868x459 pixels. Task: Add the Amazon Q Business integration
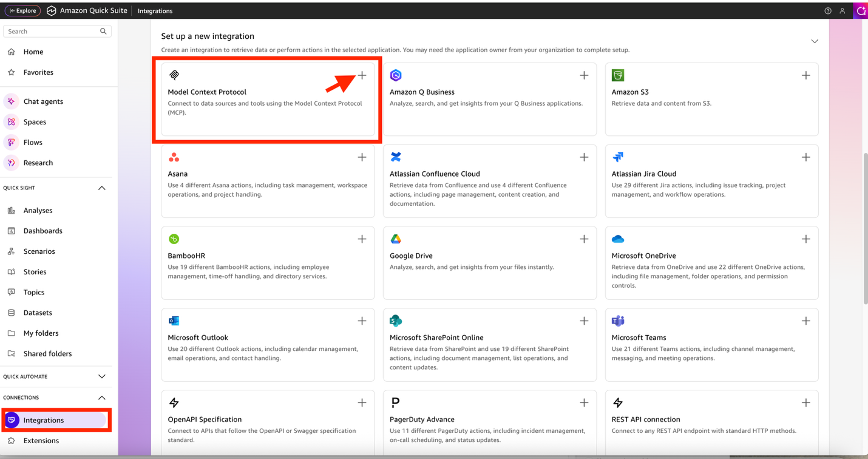[584, 75]
